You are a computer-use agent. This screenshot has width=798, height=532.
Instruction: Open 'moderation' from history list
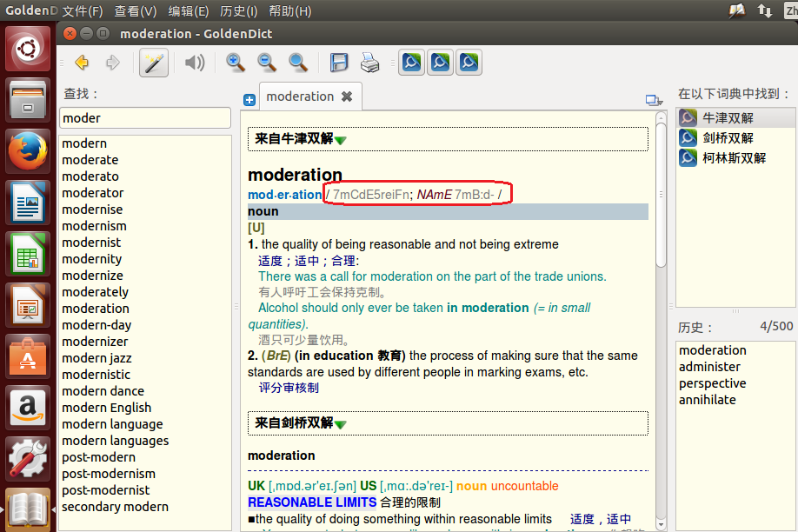coord(713,350)
